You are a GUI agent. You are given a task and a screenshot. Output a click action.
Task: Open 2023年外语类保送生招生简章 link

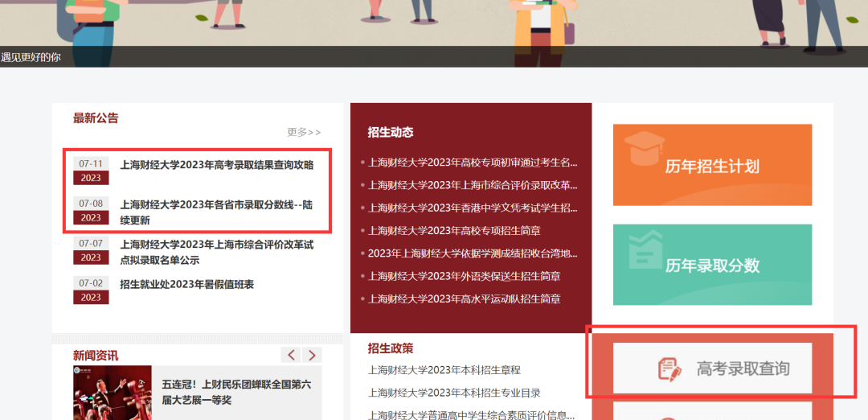[x=464, y=276]
